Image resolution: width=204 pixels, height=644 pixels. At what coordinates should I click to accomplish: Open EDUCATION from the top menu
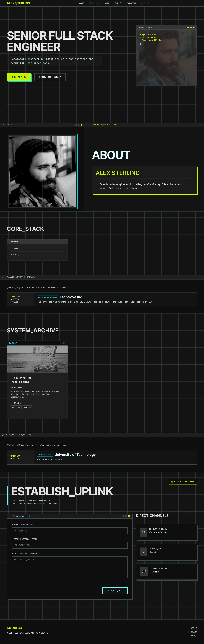tap(131, 3)
